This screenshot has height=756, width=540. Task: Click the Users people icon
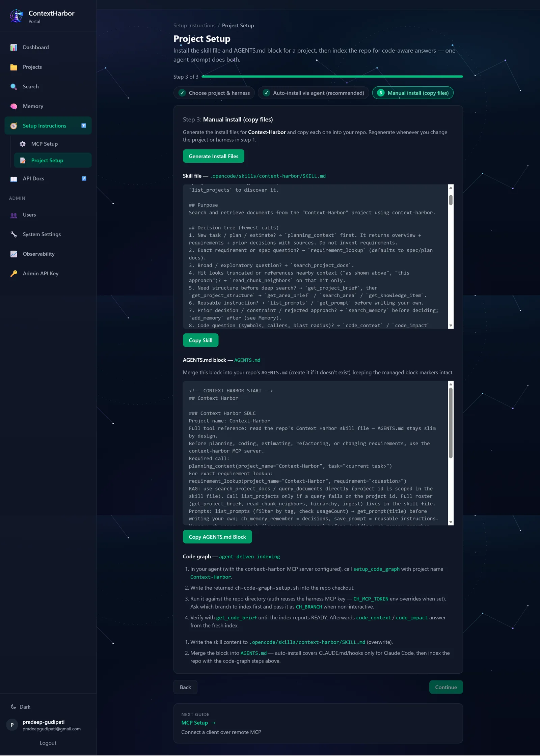click(x=14, y=215)
